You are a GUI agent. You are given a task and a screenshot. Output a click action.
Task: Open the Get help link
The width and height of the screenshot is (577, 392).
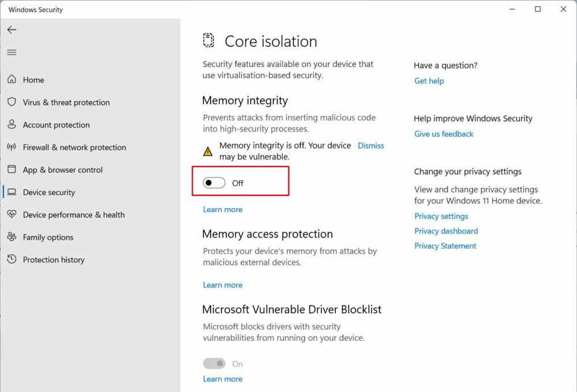429,81
